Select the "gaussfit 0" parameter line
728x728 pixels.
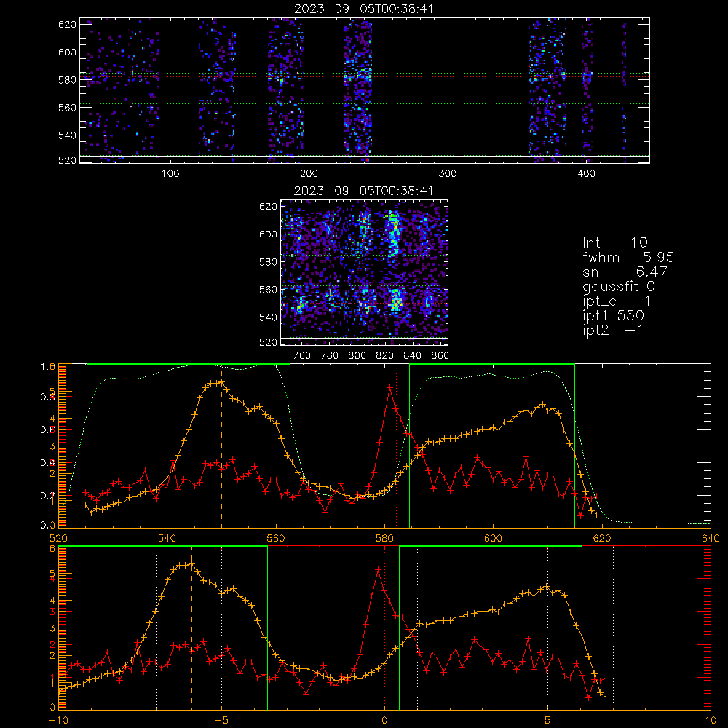(x=618, y=286)
